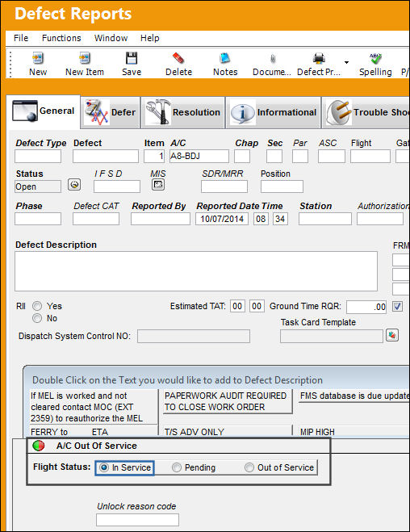Select Pending flight status

pyautogui.click(x=176, y=467)
